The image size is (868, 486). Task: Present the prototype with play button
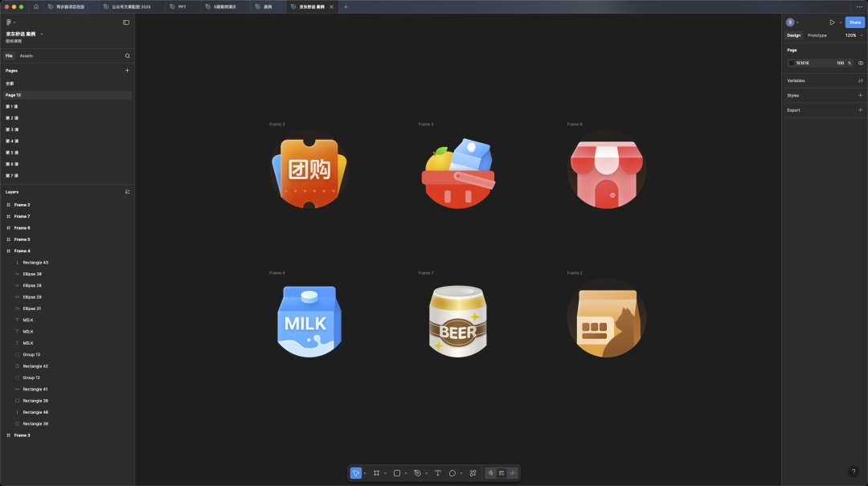pyautogui.click(x=832, y=22)
